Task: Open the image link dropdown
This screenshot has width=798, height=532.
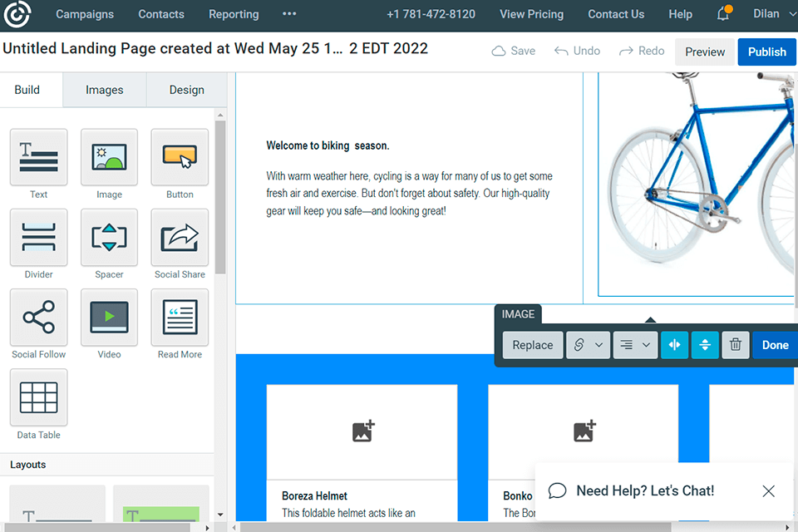Action: pyautogui.click(x=588, y=345)
